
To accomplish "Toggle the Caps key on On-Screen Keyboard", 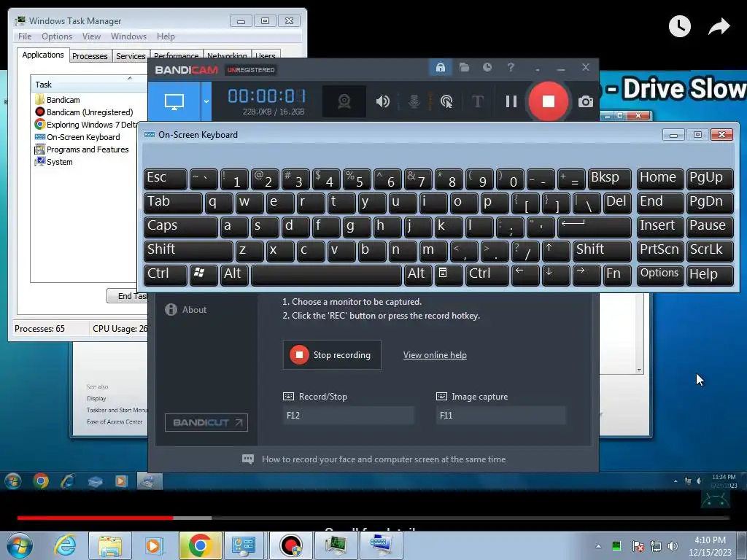I will [x=181, y=227].
